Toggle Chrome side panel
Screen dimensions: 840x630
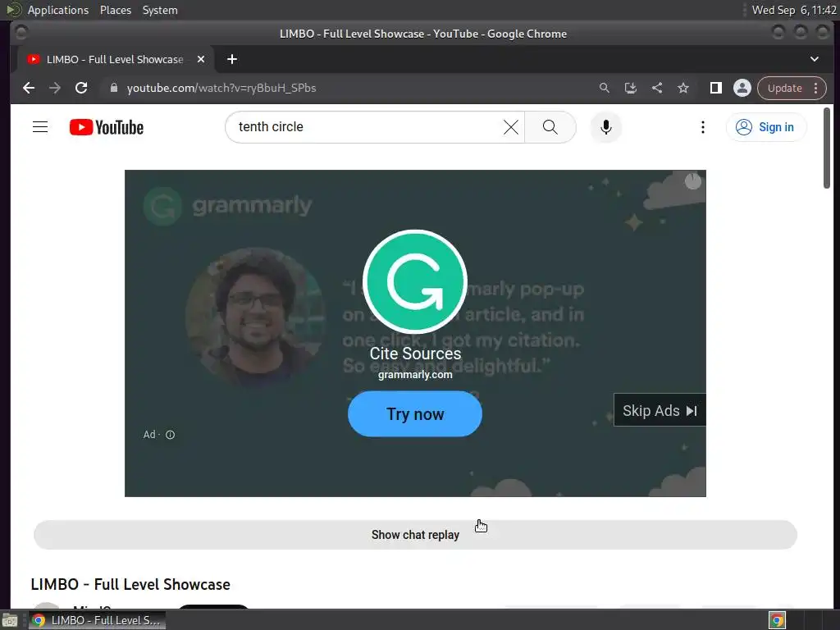(715, 88)
